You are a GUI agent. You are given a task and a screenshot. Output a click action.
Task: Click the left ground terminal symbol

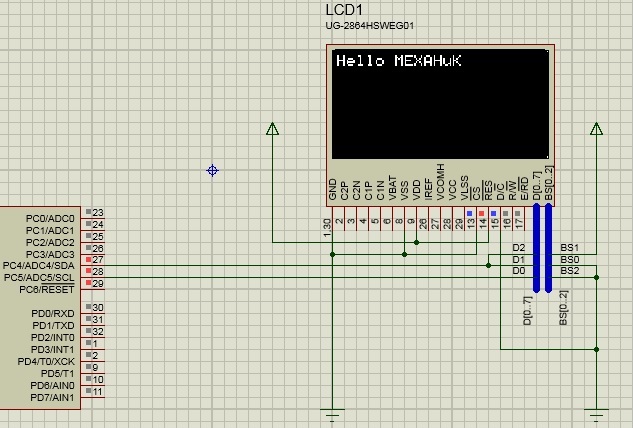331,411
